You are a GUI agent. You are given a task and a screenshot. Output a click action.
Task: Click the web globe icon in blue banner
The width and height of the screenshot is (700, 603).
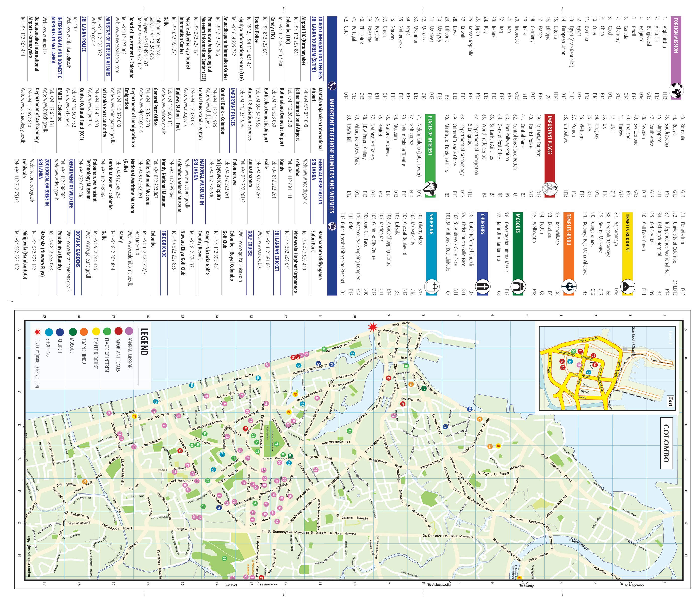pyautogui.click(x=332, y=226)
